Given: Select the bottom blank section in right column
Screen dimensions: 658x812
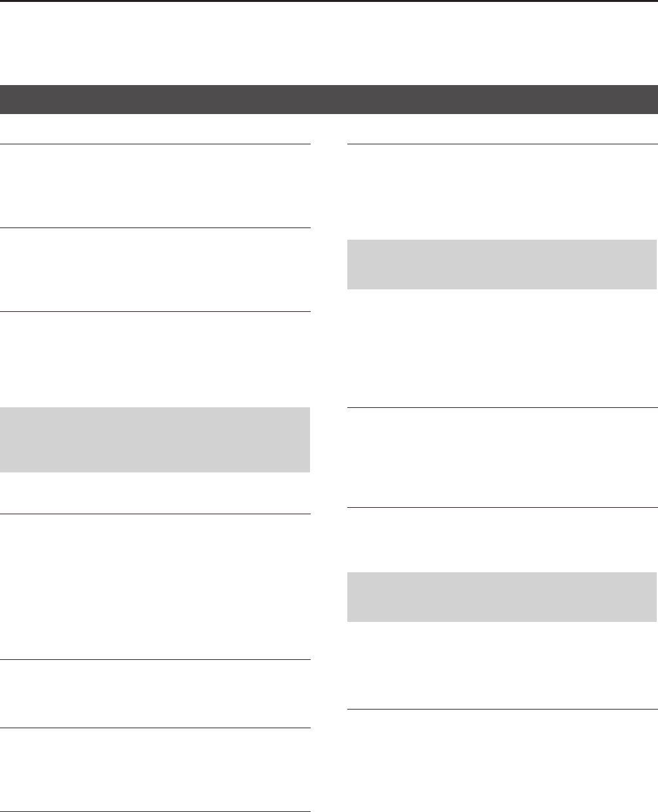Looking at the screenshot, I should pos(501,760).
